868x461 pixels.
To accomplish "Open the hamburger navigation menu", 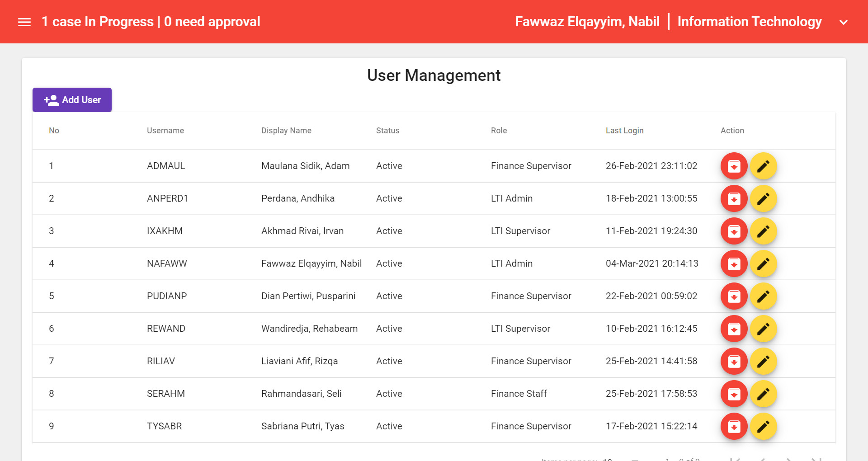I will 24,22.
